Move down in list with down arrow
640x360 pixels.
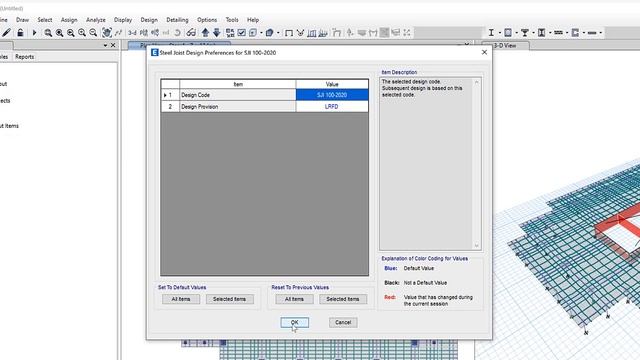click(x=217, y=33)
